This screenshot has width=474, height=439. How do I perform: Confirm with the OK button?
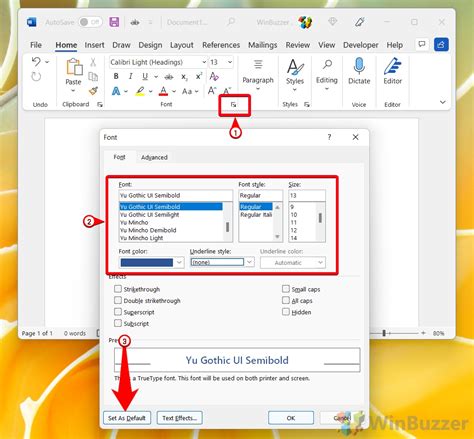click(x=291, y=418)
